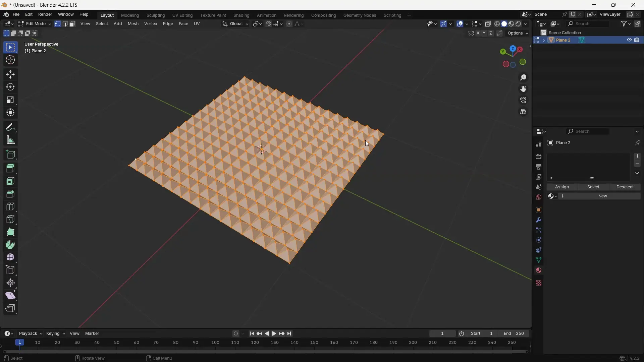Click the current frame field showing 1

click(443, 334)
